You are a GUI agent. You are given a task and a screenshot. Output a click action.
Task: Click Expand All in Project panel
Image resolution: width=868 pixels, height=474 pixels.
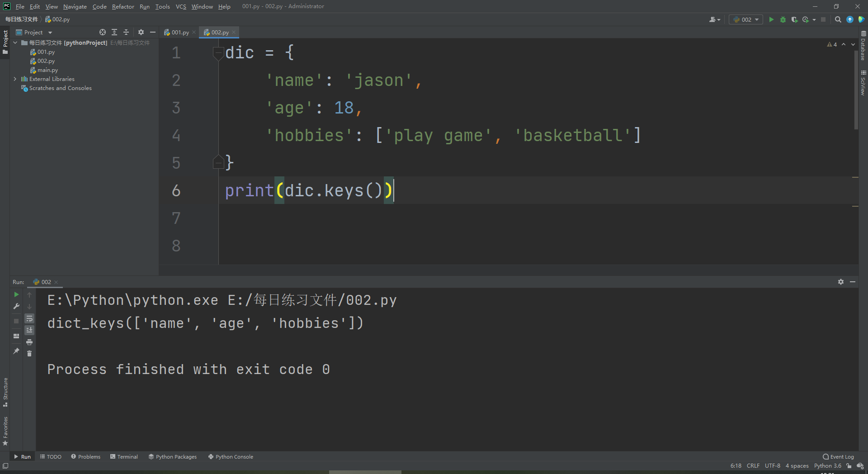(x=114, y=32)
